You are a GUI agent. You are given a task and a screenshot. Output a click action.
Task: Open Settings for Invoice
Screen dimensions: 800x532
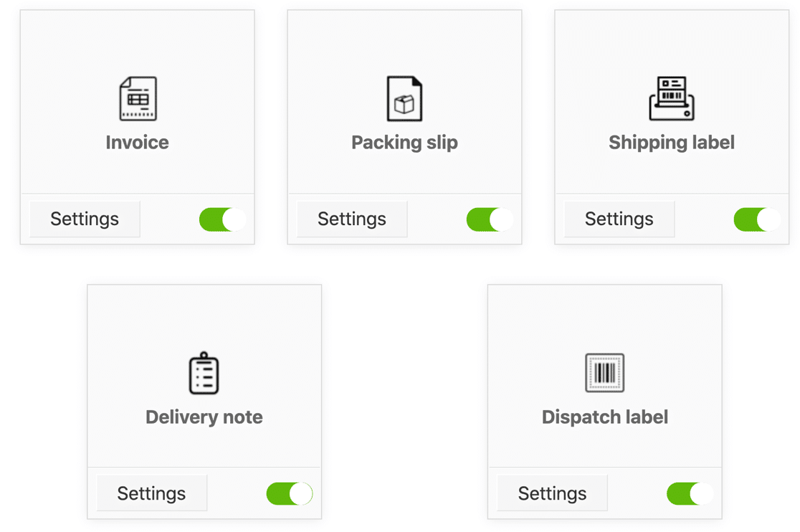pyautogui.click(x=85, y=219)
